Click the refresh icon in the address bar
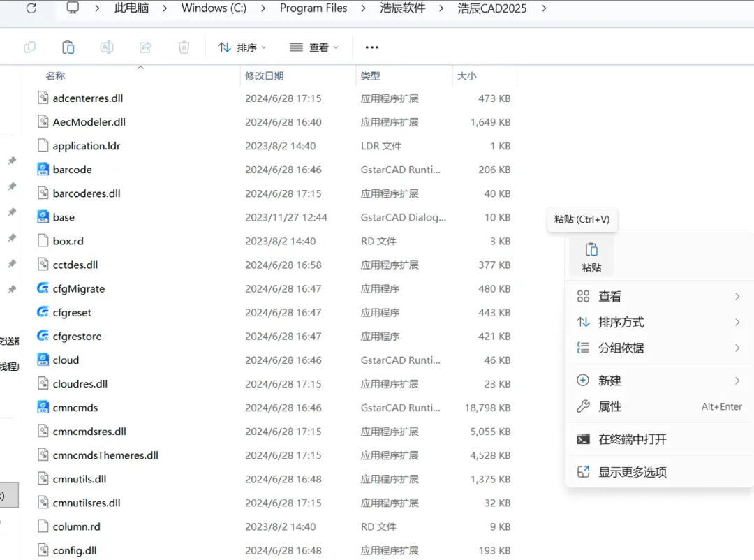Image resolution: width=754 pixels, height=560 pixels. (31, 8)
